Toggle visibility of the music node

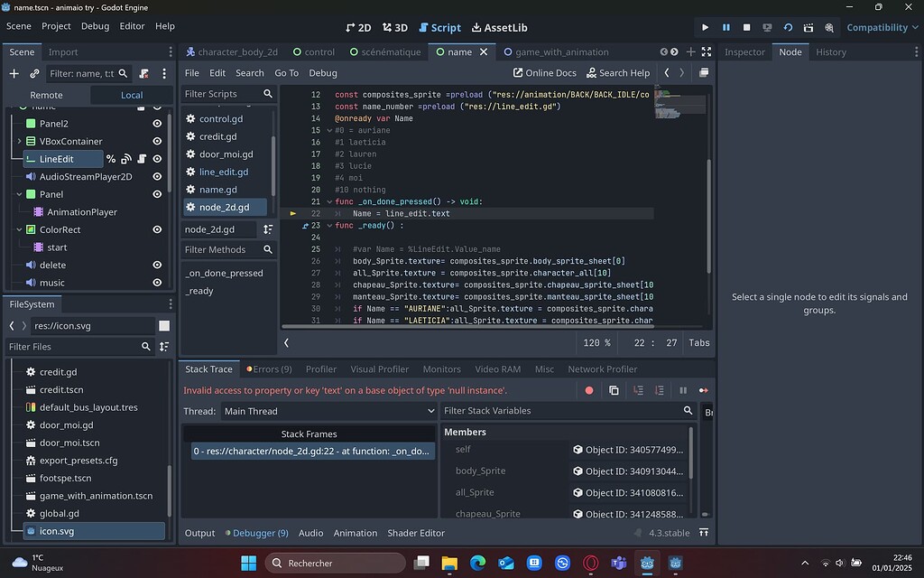point(157,283)
